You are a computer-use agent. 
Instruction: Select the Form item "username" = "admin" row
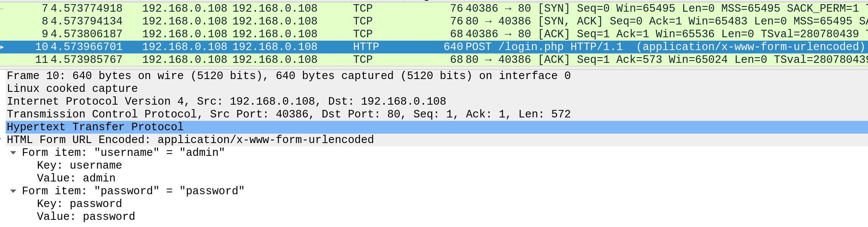tap(123, 152)
